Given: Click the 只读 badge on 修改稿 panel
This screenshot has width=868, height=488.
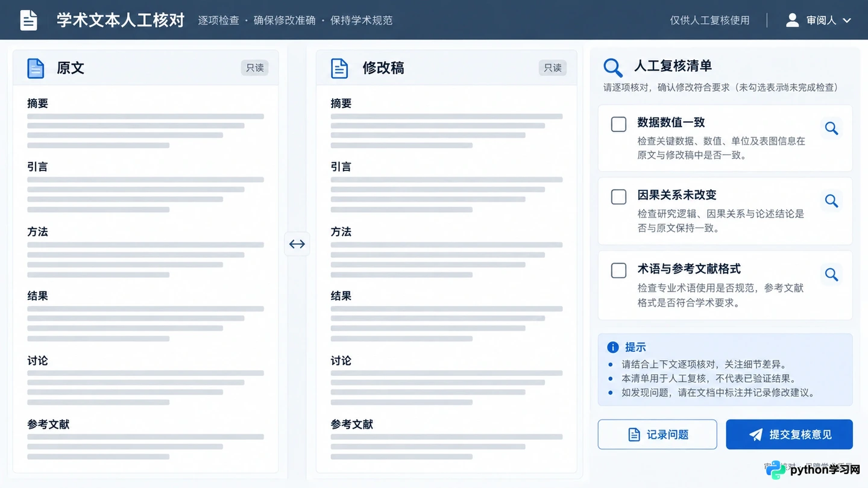Looking at the screenshot, I should coord(553,67).
